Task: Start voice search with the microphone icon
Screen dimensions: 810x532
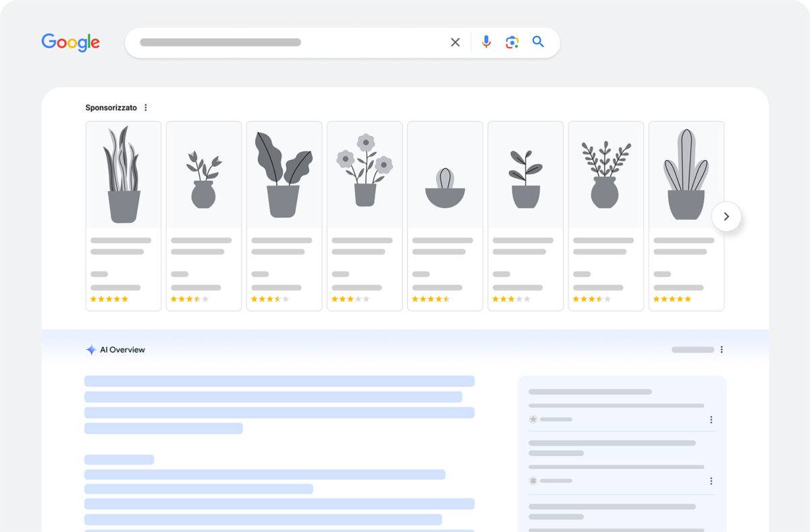Action: pos(486,42)
